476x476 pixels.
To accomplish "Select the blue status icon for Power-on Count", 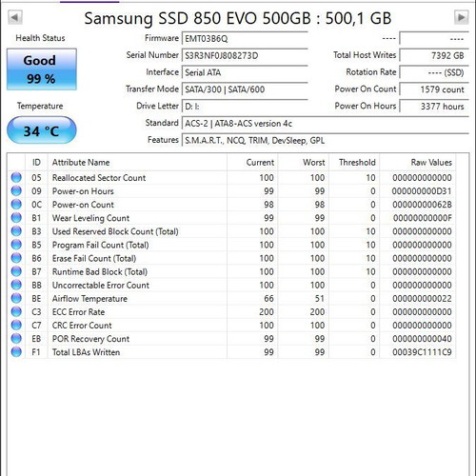I will (x=16, y=205).
